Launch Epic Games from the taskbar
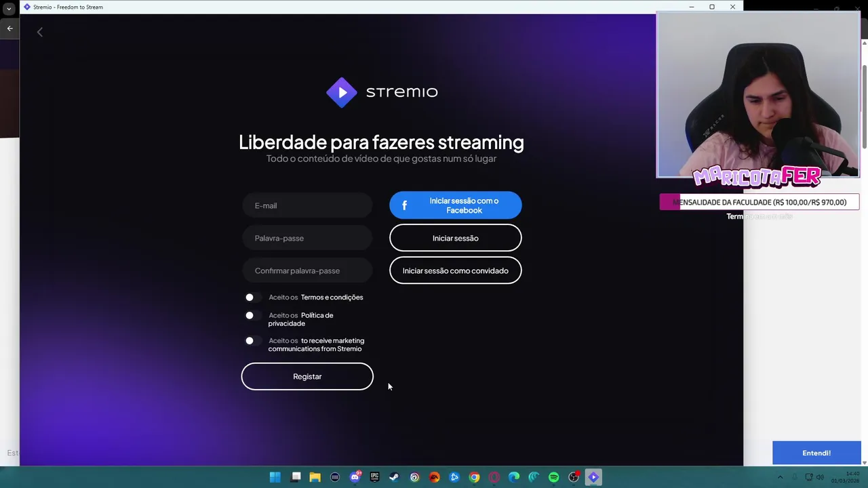868x488 pixels. click(374, 477)
